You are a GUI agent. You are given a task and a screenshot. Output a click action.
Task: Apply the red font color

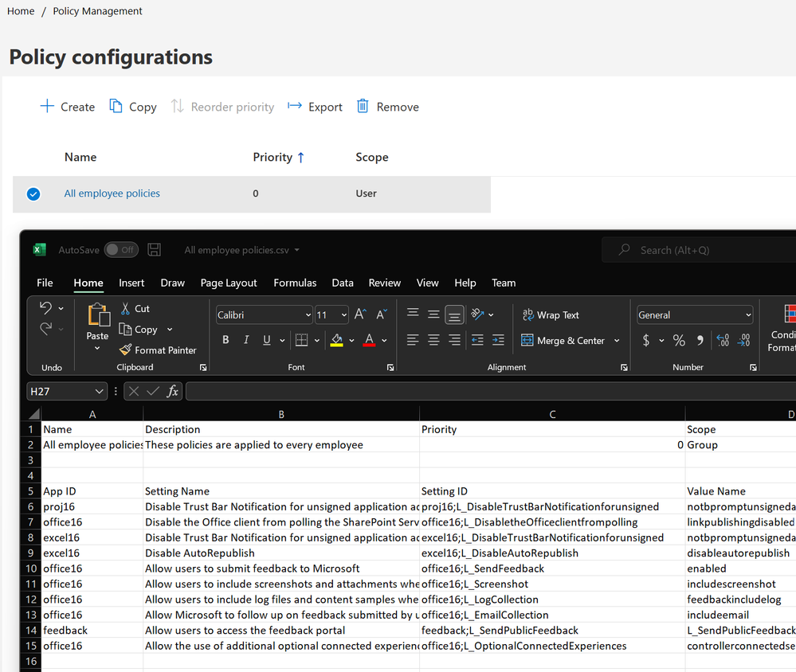369,340
